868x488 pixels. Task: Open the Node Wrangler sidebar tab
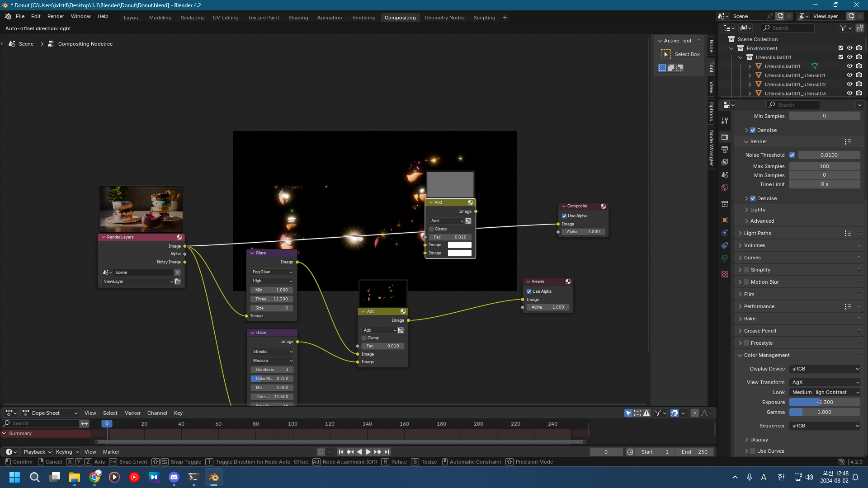(x=711, y=148)
